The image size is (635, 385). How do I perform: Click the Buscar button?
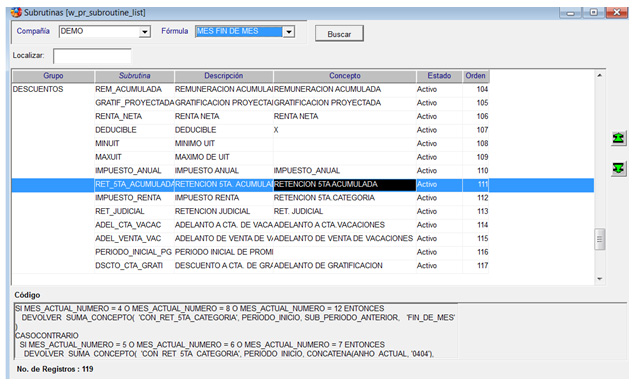tap(339, 34)
